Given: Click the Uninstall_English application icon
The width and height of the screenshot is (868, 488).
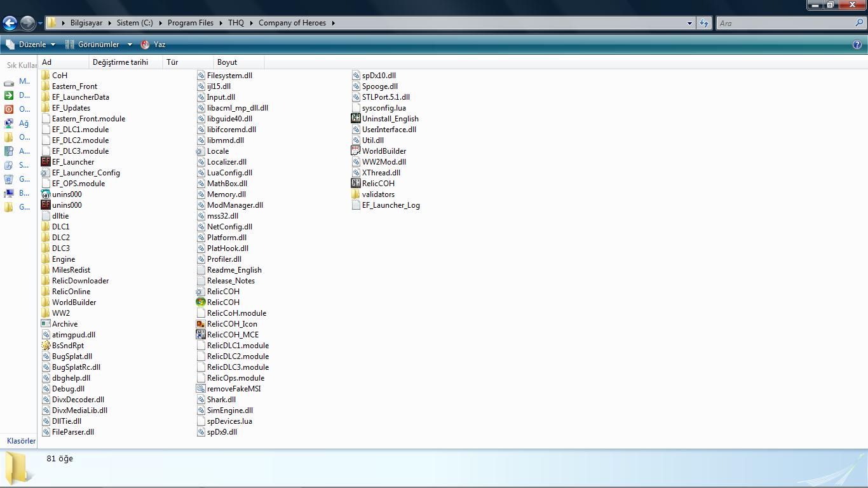Looking at the screenshot, I should 356,119.
